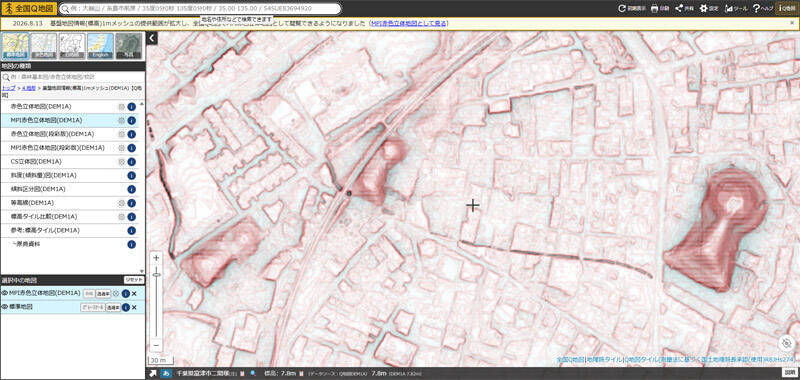Open the print function
Screen dimensions: 800x380
[x=660, y=9]
